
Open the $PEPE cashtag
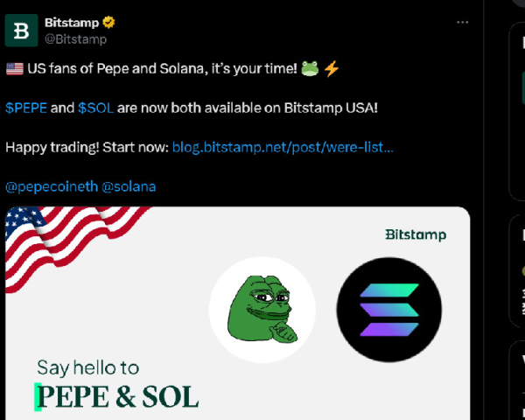point(26,108)
